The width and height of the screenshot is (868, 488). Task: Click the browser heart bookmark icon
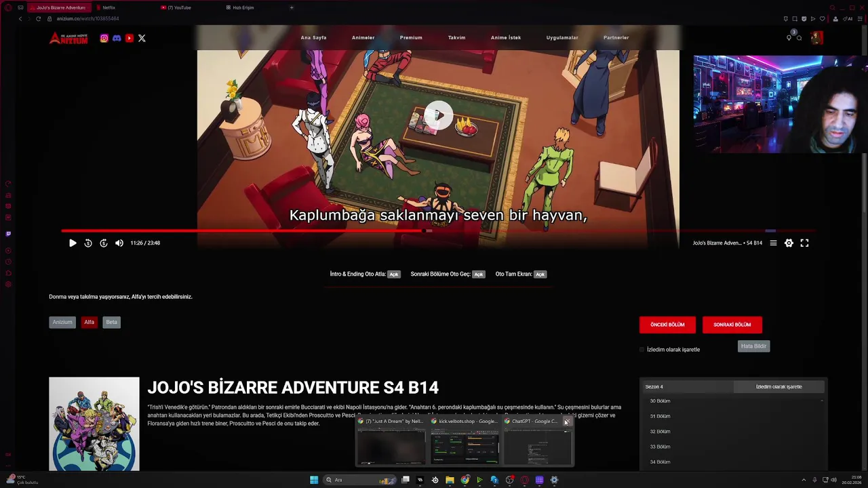tap(823, 18)
